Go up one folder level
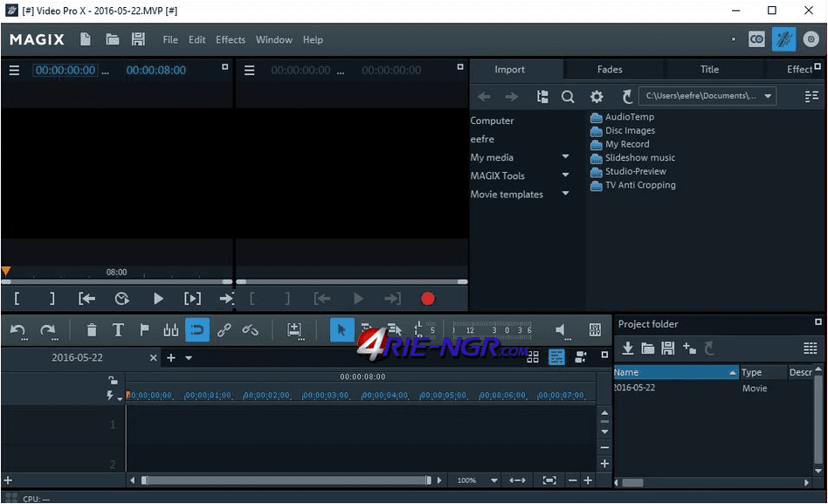The height and width of the screenshot is (504, 828). point(627,97)
